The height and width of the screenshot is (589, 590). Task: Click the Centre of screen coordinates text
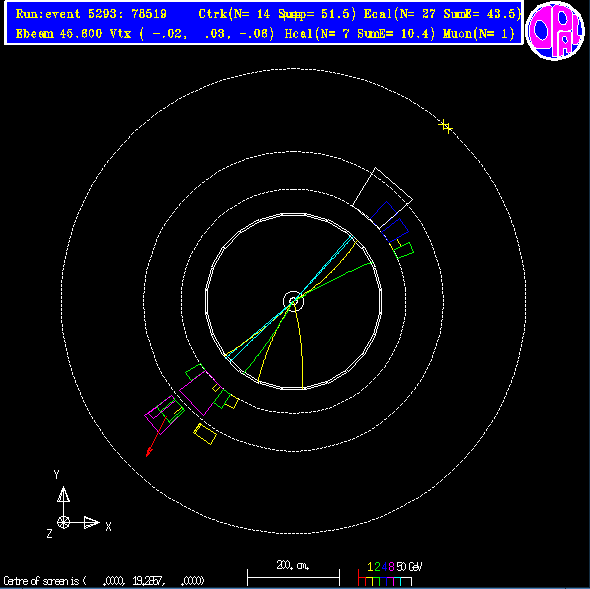click(104, 581)
